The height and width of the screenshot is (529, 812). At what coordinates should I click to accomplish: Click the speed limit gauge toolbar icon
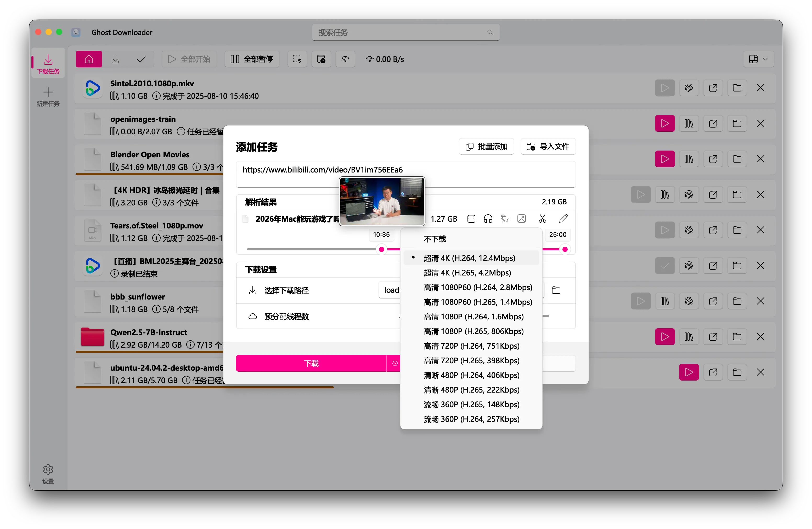(345, 59)
